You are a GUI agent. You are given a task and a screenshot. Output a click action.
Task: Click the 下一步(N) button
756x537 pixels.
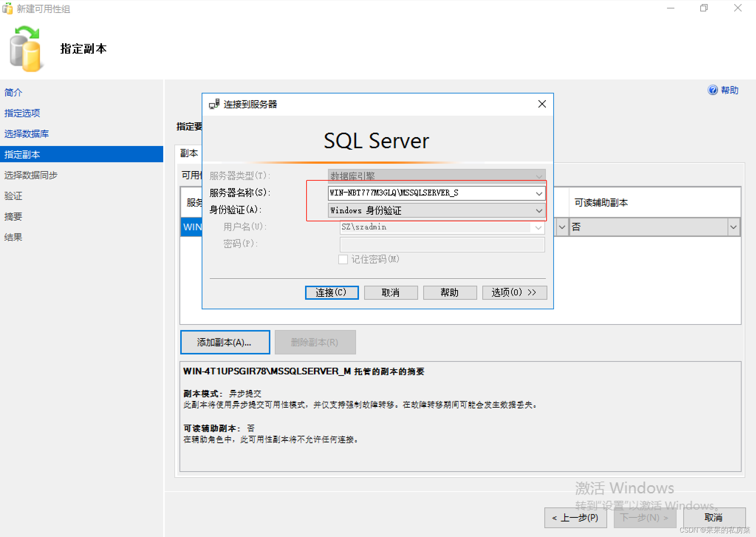tap(645, 517)
